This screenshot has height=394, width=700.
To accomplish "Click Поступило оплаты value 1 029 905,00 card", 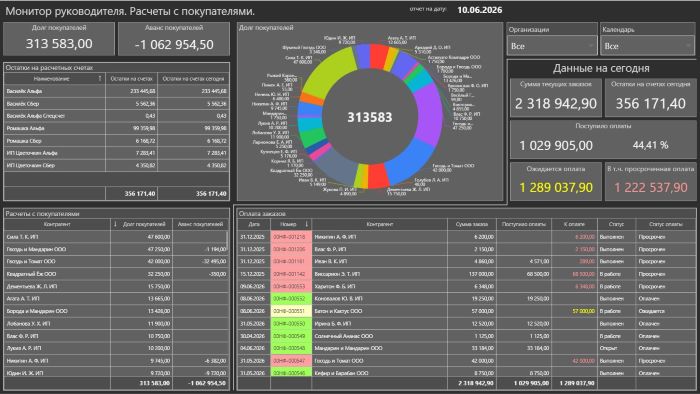I will [x=556, y=145].
